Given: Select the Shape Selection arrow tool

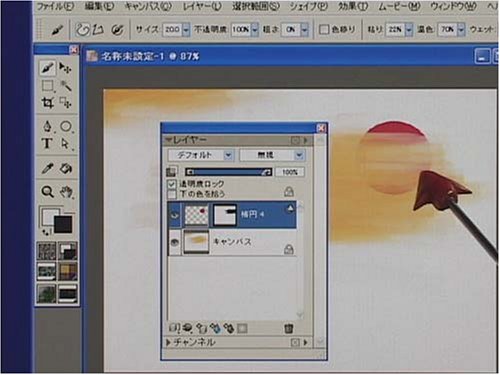Looking at the screenshot, I should 65,144.
